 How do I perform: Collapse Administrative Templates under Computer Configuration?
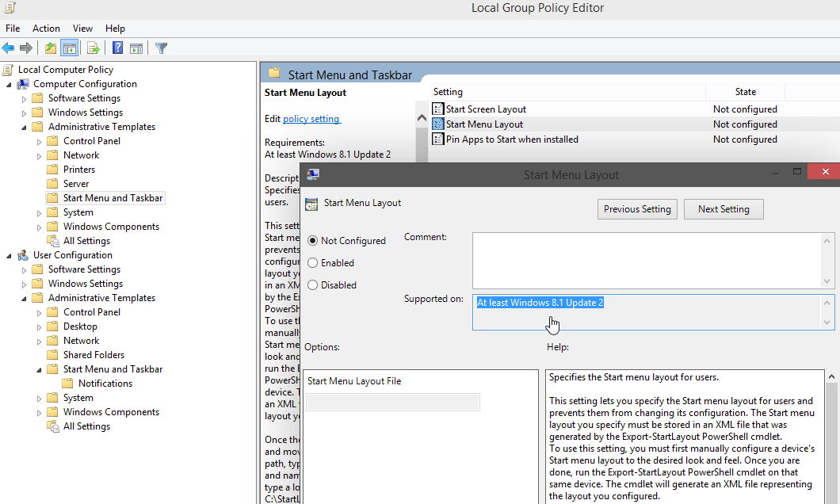click(24, 128)
